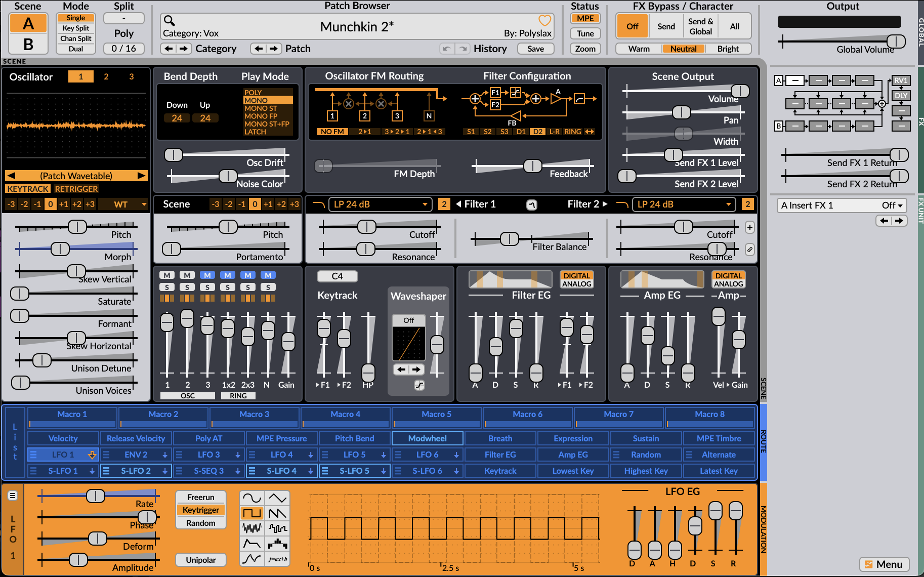Go to next patch arrow

pyautogui.click(x=274, y=49)
